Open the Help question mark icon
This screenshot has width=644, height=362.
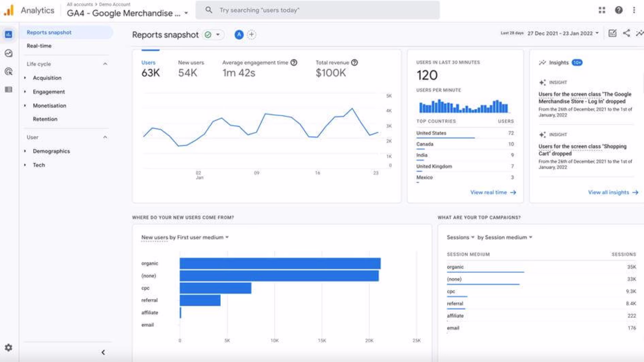pos(619,10)
